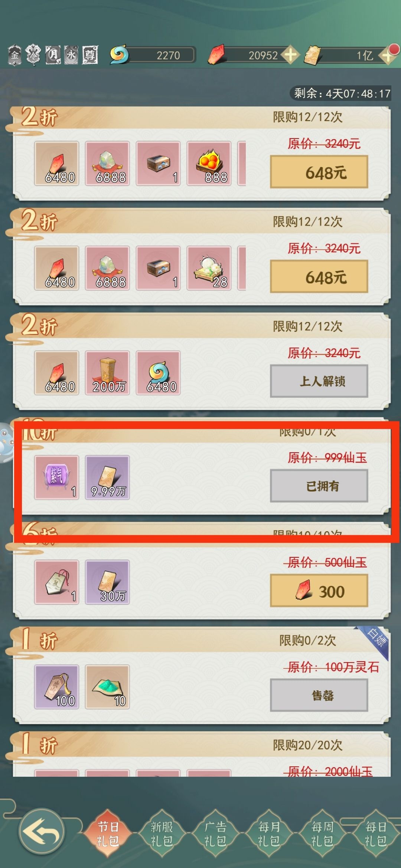Switch to the 每月礼包 tab
The image size is (401, 868).
tap(269, 834)
